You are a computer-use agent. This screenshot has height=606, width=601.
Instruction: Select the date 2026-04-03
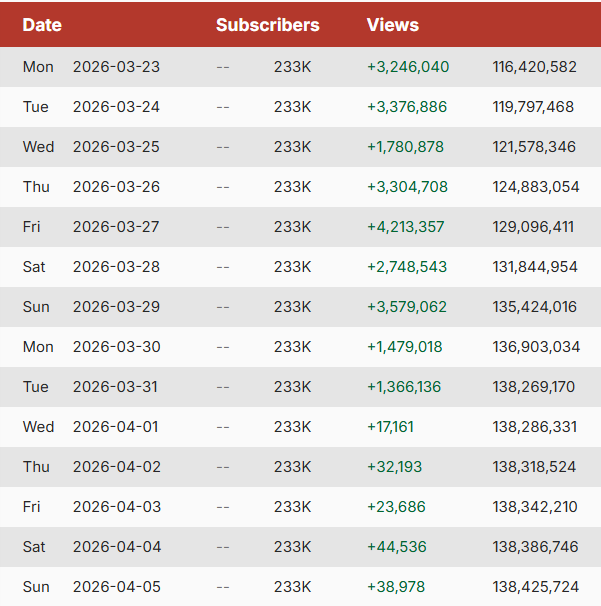[117, 507]
